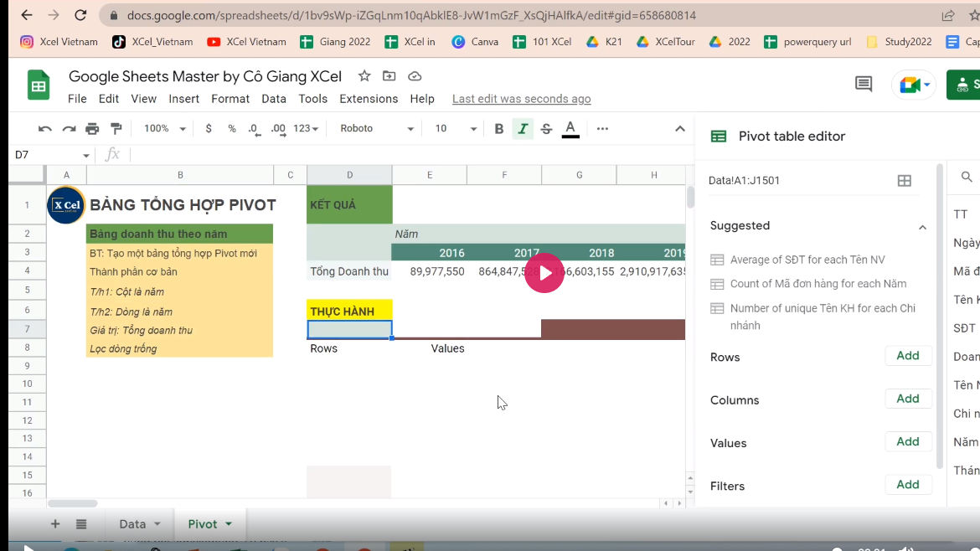Click the Google Meet camera icon
Image resolution: width=980 pixels, height=551 pixels.
click(x=908, y=85)
